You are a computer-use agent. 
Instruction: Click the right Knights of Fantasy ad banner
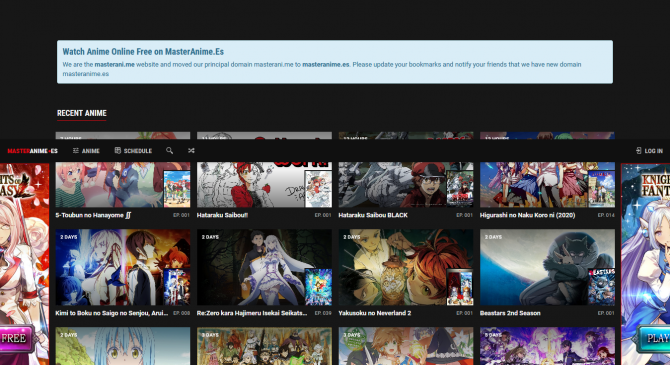point(646,264)
